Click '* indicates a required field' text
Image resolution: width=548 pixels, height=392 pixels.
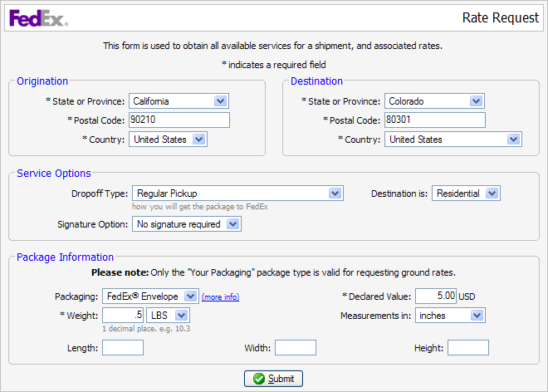click(x=274, y=65)
